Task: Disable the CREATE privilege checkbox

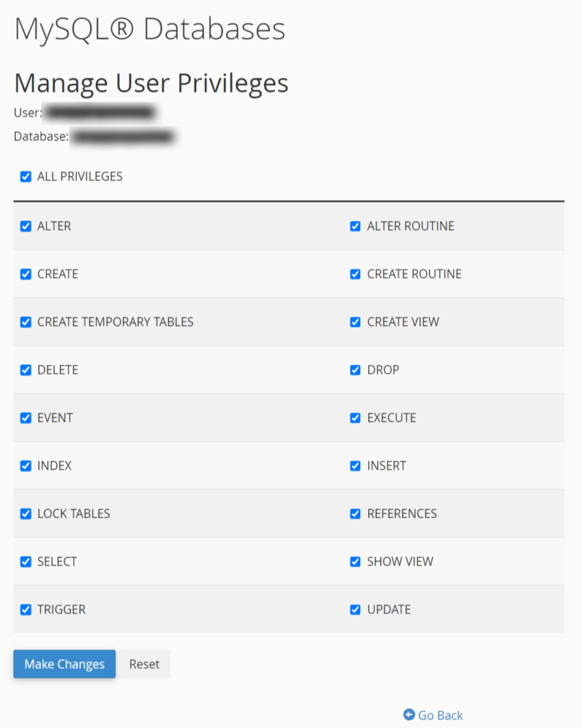Action: 26,274
